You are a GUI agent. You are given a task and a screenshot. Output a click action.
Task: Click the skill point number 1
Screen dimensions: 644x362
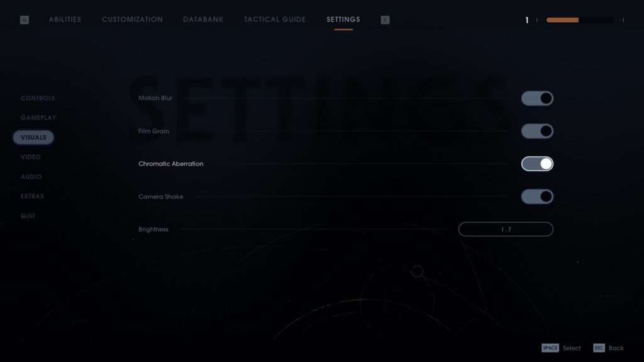[527, 20]
